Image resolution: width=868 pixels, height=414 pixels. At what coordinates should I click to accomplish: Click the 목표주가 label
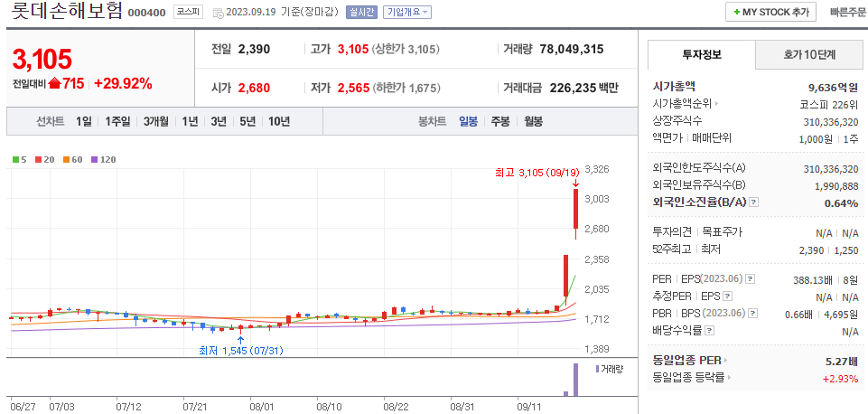coord(723,233)
